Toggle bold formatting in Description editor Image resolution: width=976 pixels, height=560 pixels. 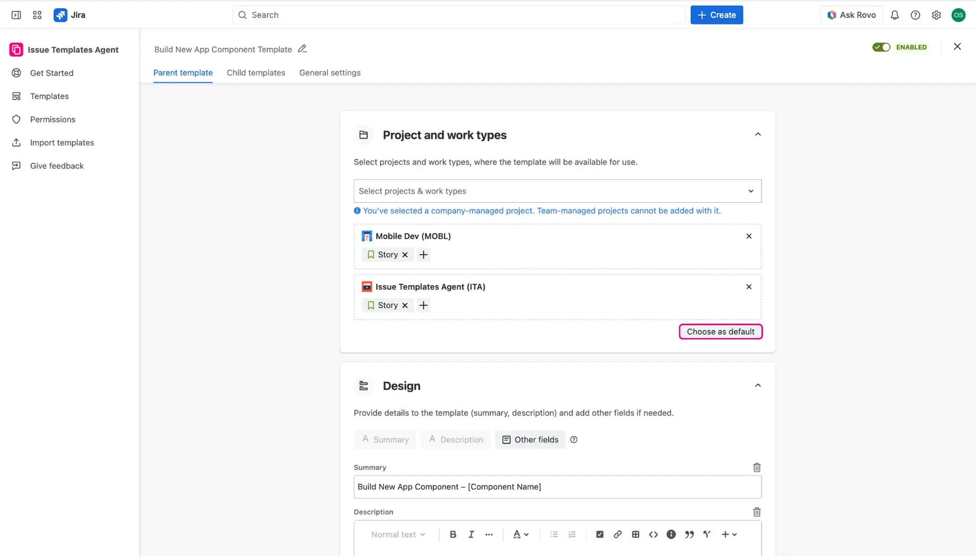pos(452,534)
